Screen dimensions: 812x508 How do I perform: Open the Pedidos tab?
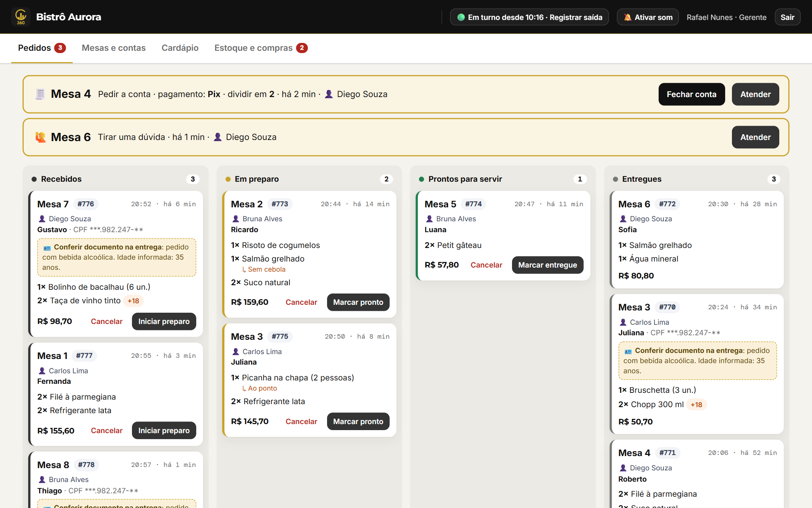coord(42,48)
